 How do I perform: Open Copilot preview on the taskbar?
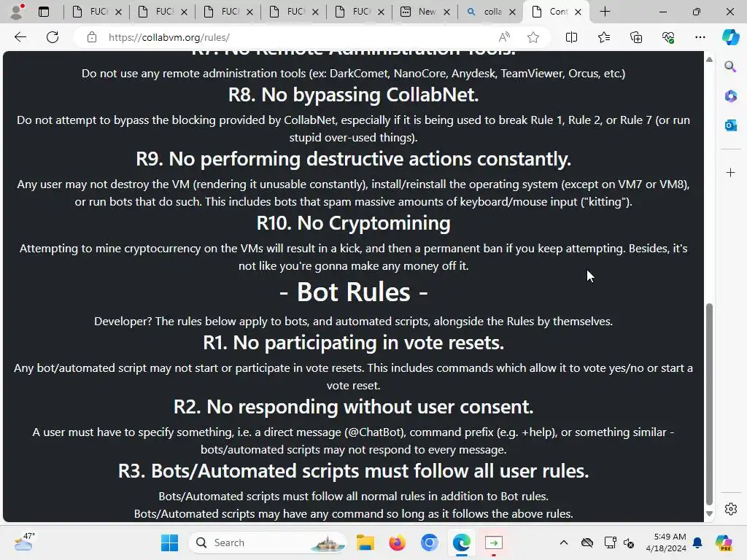[724, 542]
